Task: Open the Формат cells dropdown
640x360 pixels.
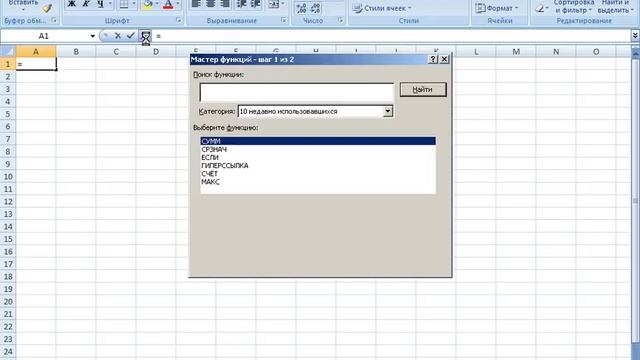Action: tap(497, 8)
